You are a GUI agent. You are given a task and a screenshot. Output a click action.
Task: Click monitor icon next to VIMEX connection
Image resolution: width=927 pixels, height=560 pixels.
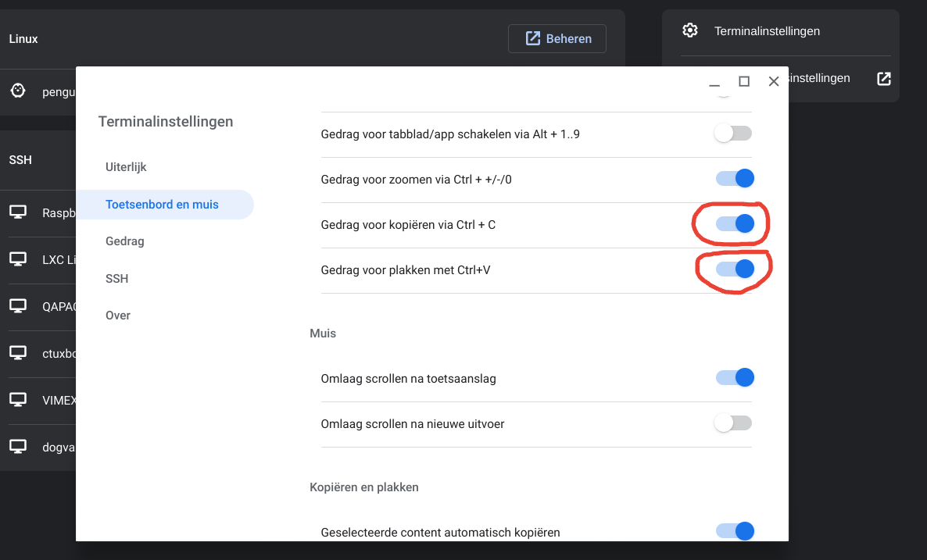click(x=19, y=399)
